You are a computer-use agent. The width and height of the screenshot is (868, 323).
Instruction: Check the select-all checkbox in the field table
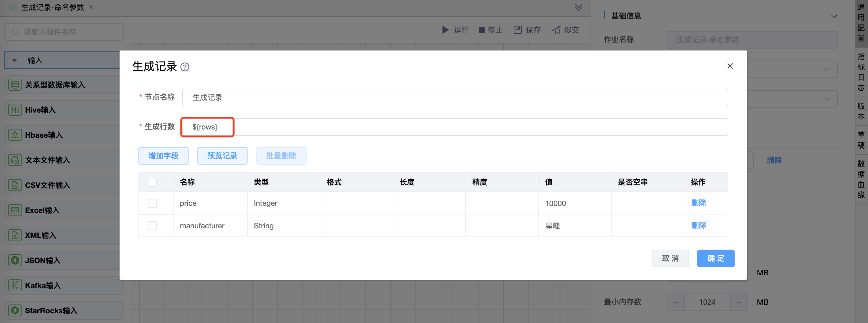click(152, 182)
